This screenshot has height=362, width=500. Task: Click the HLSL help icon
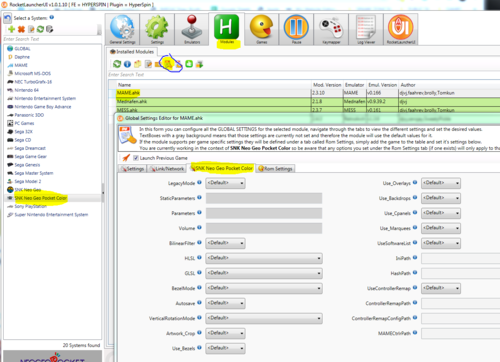pos(199,257)
